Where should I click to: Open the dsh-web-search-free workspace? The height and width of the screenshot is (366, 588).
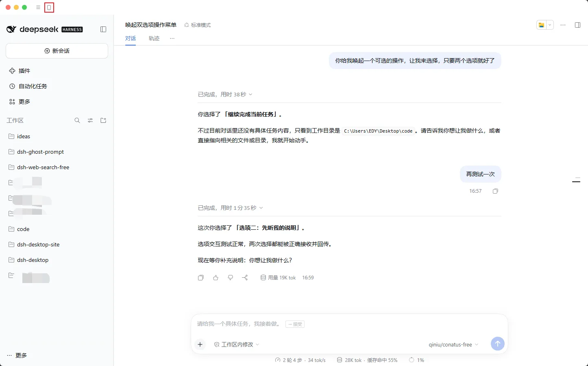(57, 167)
